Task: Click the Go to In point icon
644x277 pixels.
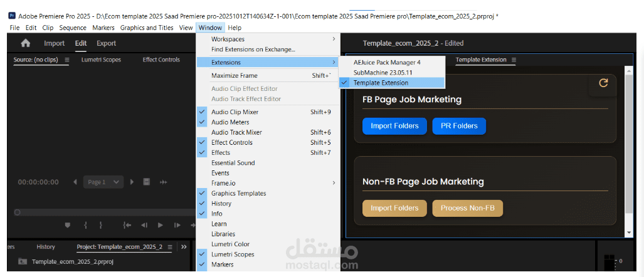Action: click(x=127, y=225)
